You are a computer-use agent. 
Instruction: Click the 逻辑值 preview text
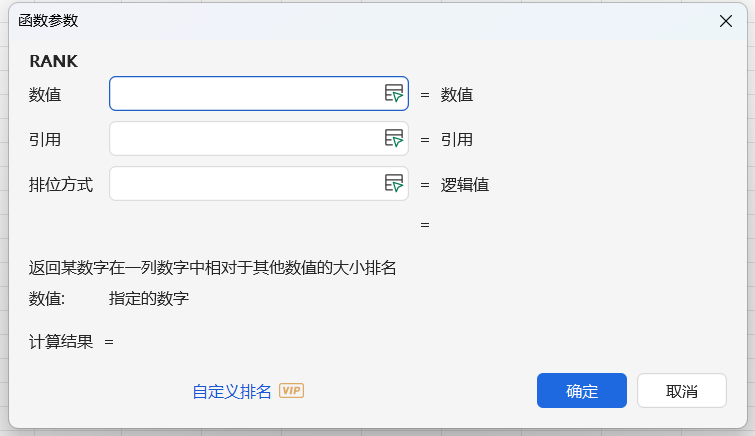465,184
